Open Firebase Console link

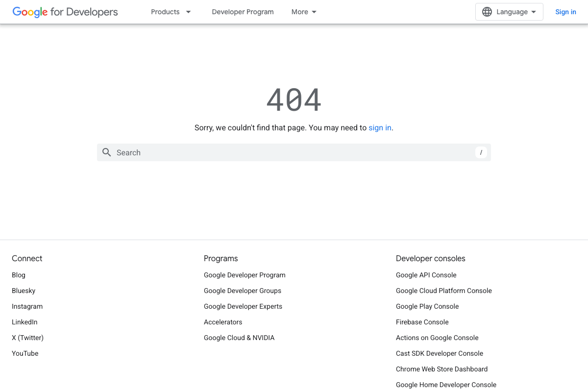pos(422,322)
